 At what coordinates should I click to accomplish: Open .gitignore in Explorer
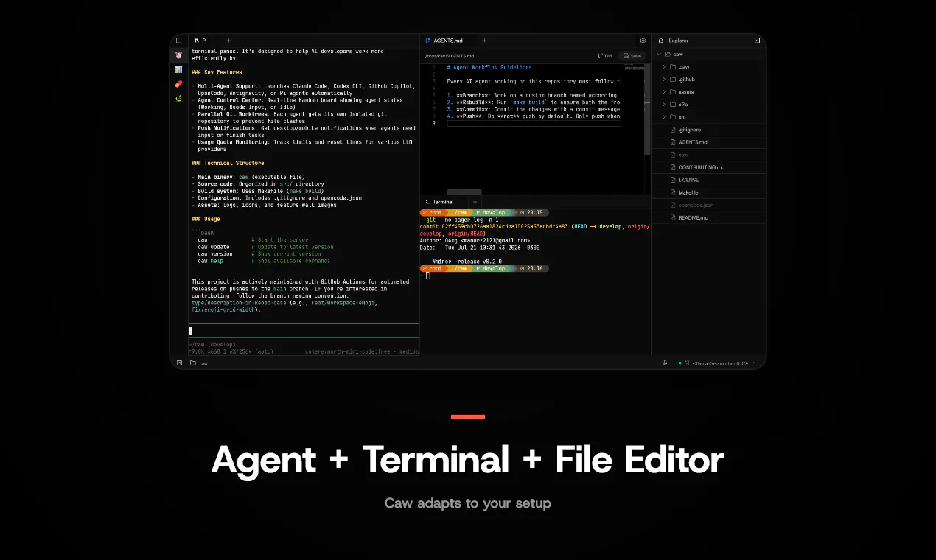coord(709,130)
